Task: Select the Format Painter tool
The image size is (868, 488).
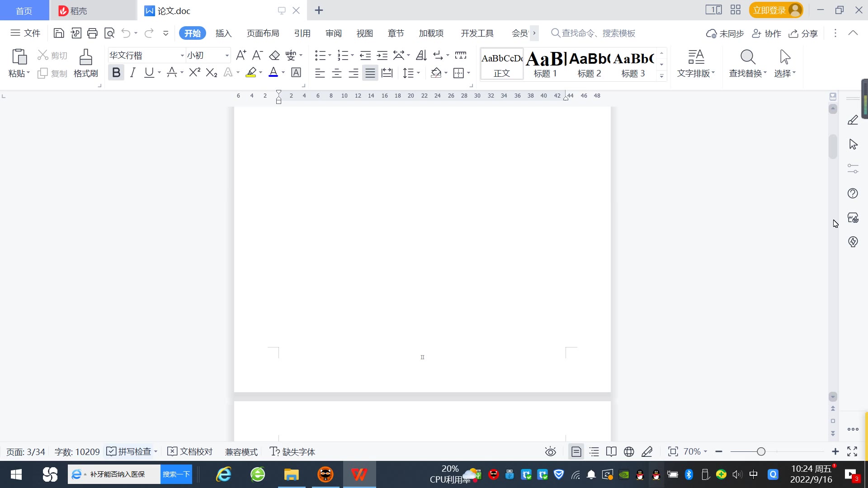Action: 86,63
